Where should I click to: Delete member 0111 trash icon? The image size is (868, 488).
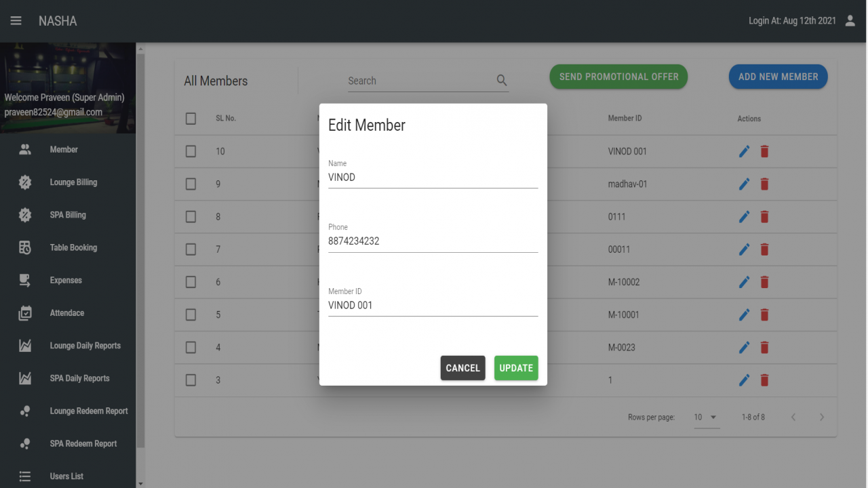[x=764, y=216]
